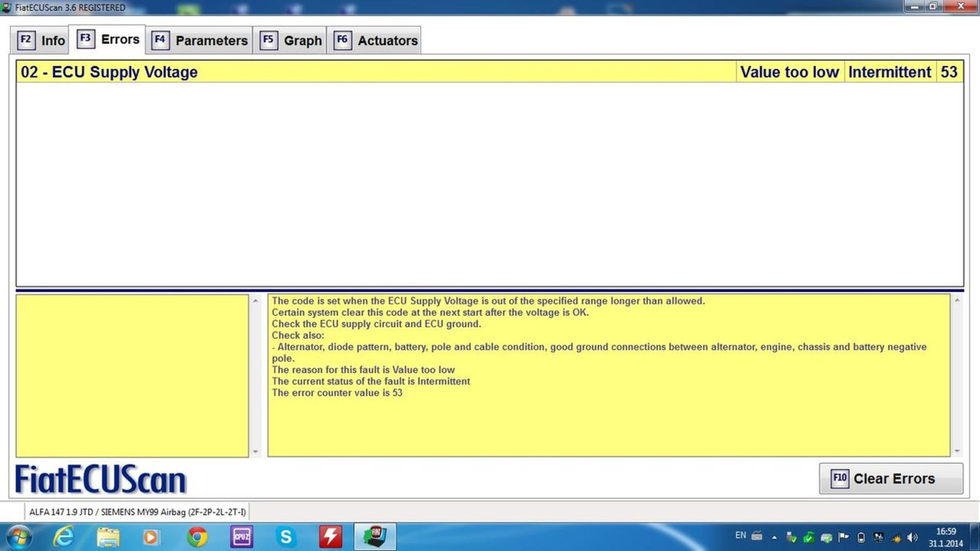The width and height of the screenshot is (980, 551).
Task: Click the EN language indicator
Action: (x=740, y=535)
